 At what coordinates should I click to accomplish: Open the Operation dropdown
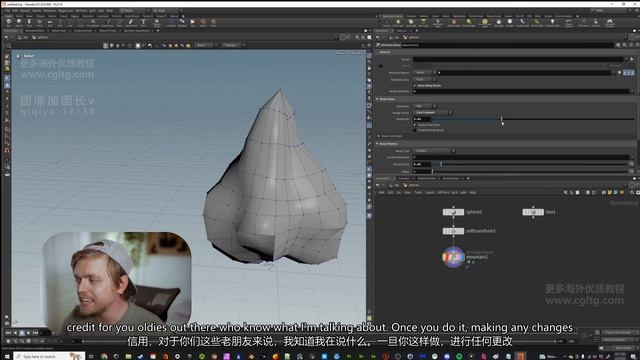tap(424, 106)
